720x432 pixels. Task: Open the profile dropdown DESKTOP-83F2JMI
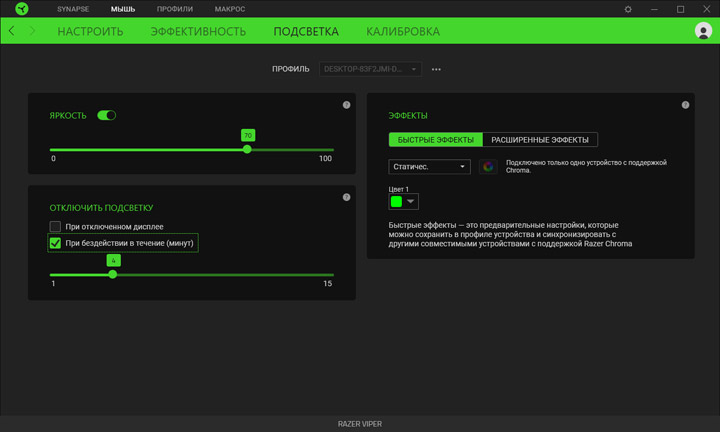click(370, 69)
